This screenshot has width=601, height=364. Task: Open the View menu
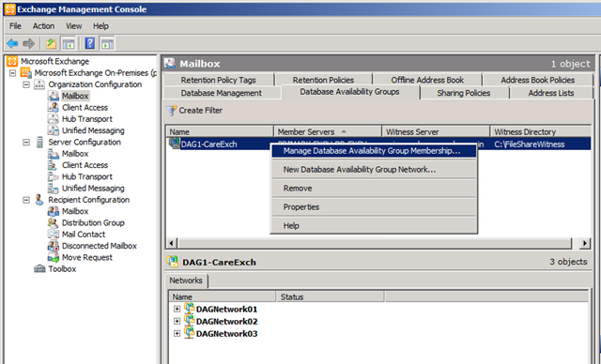click(x=73, y=26)
